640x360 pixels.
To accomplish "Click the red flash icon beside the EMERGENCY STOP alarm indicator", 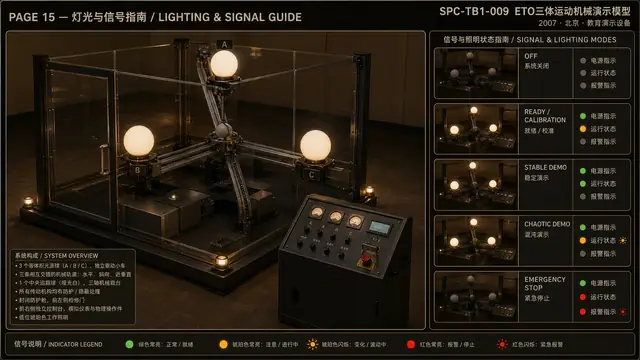I will pyautogui.click(x=623, y=312).
